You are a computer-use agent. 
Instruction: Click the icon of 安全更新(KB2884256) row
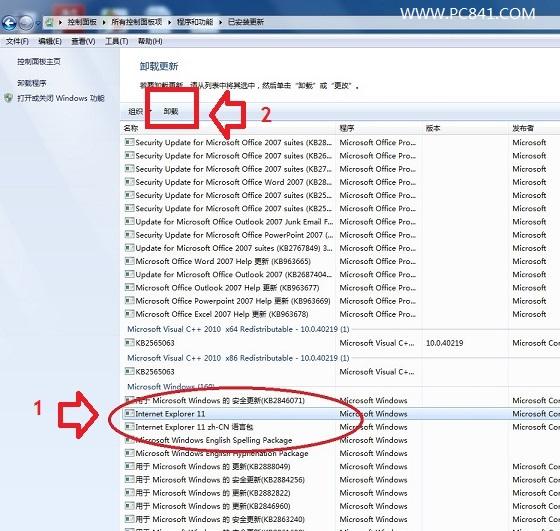pos(129,480)
